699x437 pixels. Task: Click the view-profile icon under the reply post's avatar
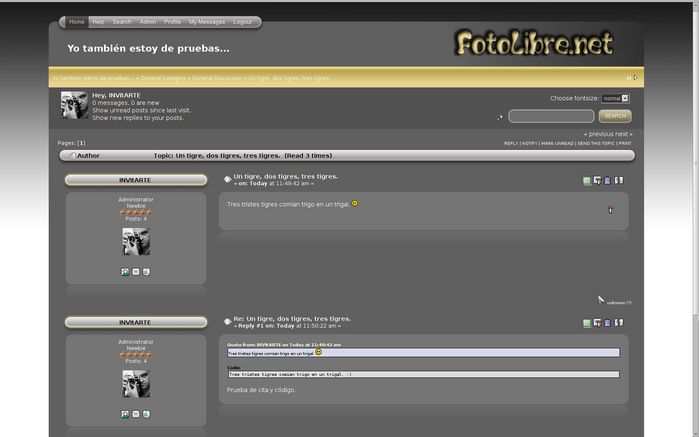(125, 414)
